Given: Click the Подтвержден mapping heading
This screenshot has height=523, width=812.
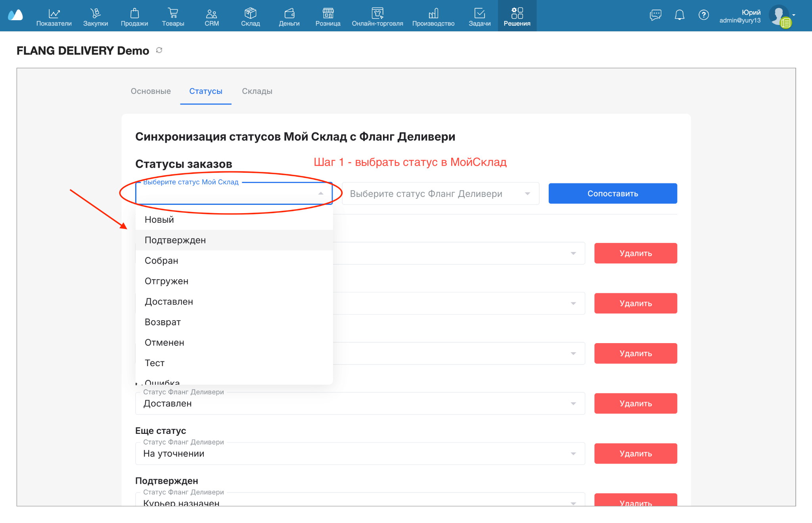Looking at the screenshot, I should click(167, 481).
